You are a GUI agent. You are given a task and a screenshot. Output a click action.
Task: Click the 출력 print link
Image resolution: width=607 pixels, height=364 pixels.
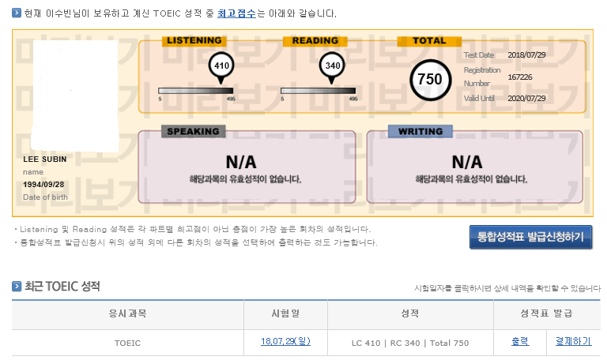(x=520, y=341)
